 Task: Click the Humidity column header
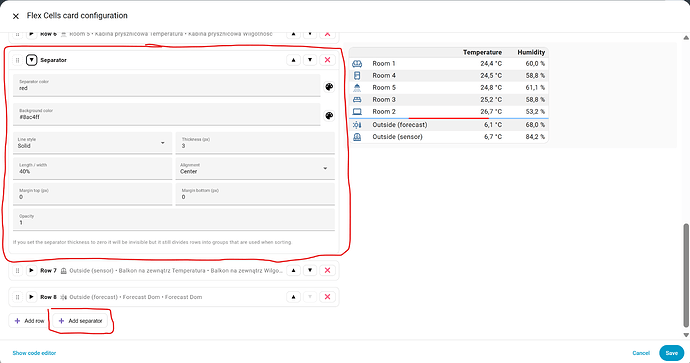531,52
